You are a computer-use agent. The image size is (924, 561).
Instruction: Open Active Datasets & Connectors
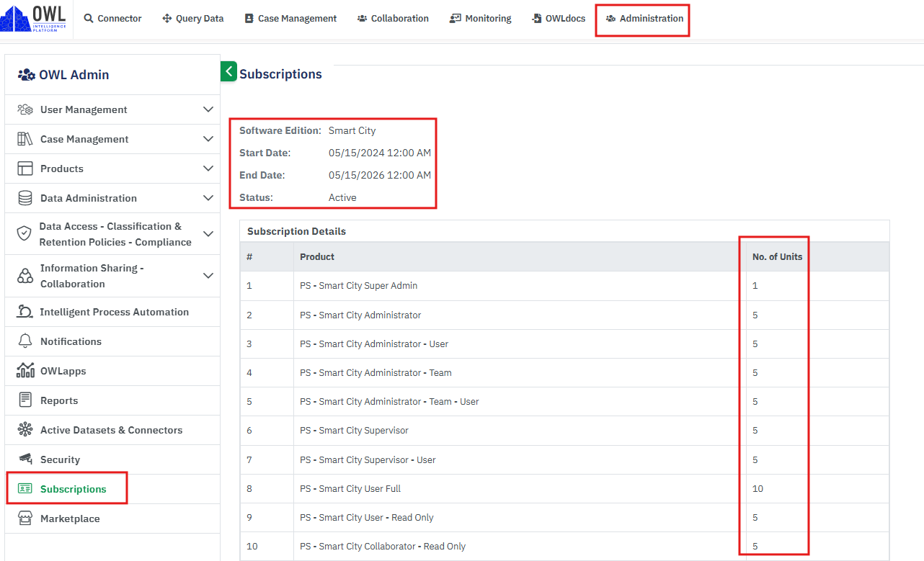[112, 430]
